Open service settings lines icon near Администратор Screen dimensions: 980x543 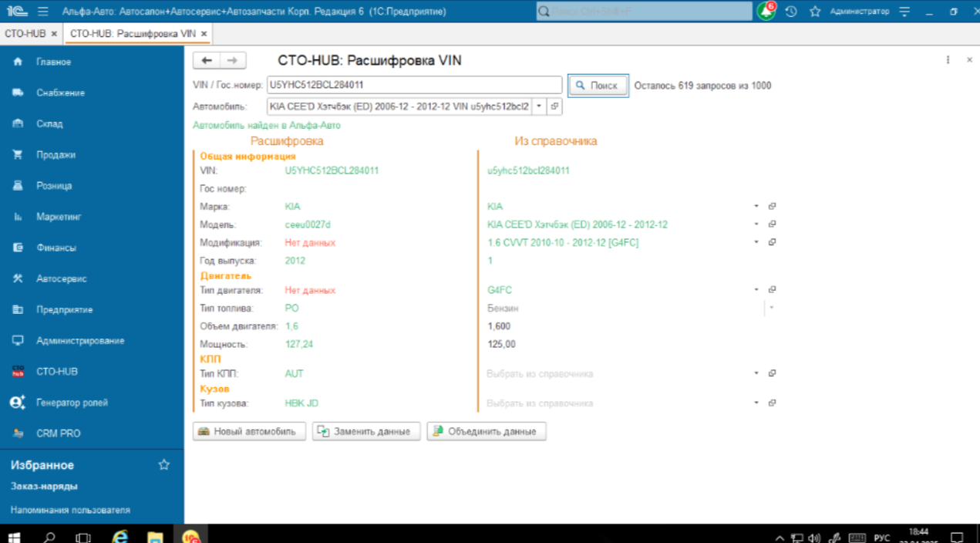click(905, 12)
